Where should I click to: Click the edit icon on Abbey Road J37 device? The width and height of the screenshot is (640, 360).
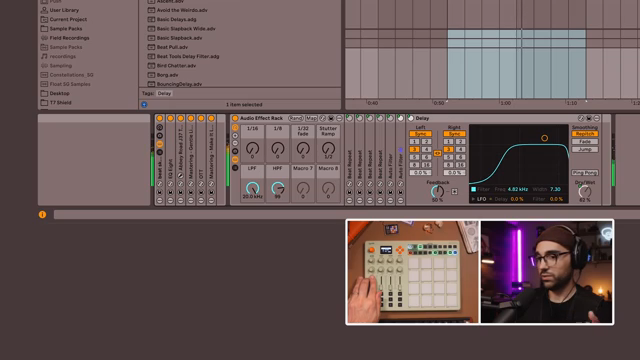coord(180,176)
